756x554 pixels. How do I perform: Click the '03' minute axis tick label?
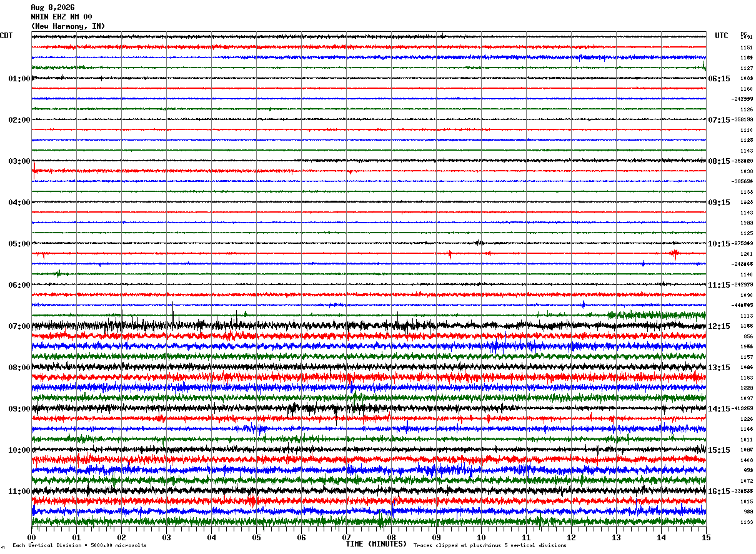[x=167, y=537]
